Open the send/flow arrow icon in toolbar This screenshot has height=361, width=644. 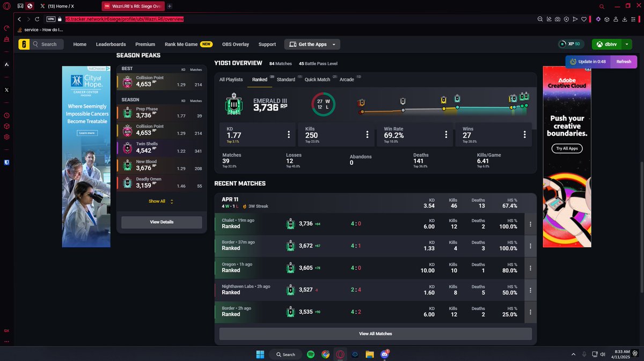(x=575, y=19)
